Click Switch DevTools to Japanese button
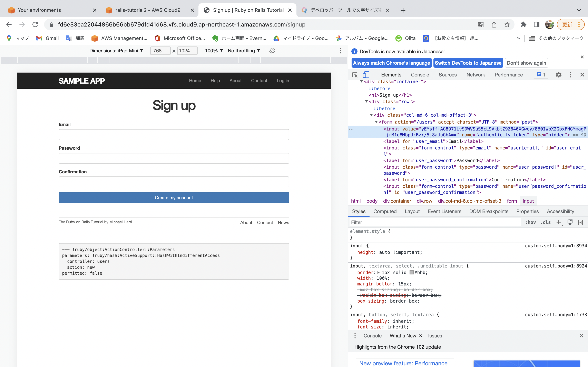 (x=468, y=63)
